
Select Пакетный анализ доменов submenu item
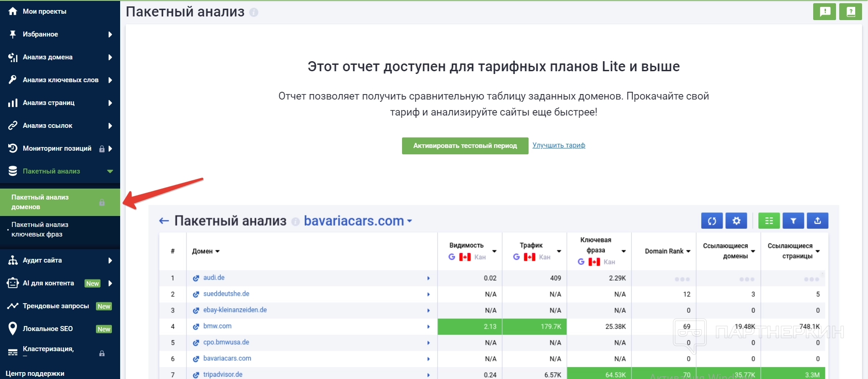coord(60,202)
